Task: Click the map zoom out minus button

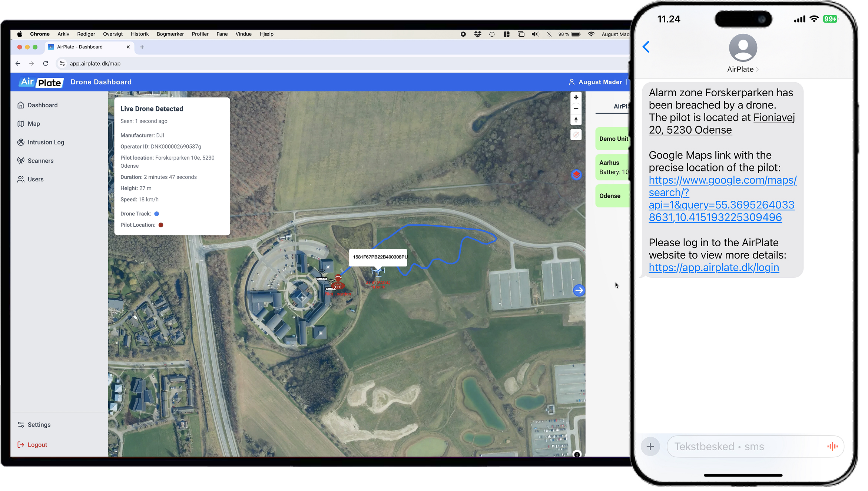Action: point(576,108)
